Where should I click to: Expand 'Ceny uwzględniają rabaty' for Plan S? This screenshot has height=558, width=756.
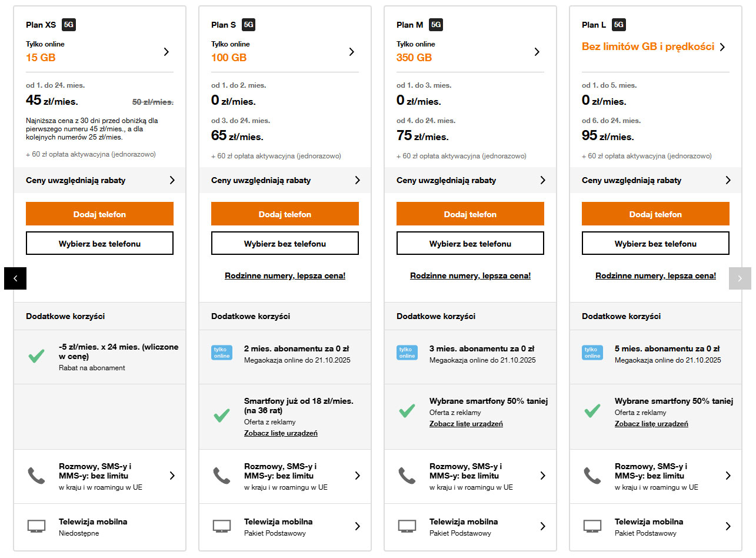click(x=357, y=180)
